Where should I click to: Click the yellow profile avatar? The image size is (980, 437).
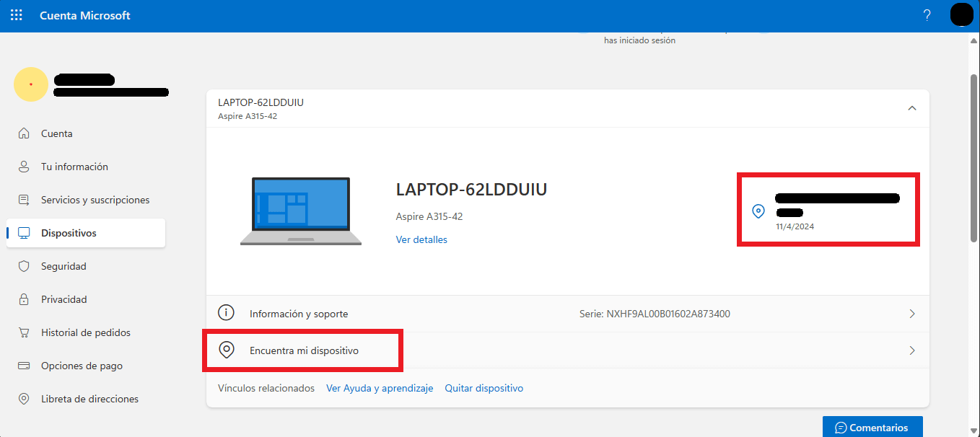click(31, 84)
